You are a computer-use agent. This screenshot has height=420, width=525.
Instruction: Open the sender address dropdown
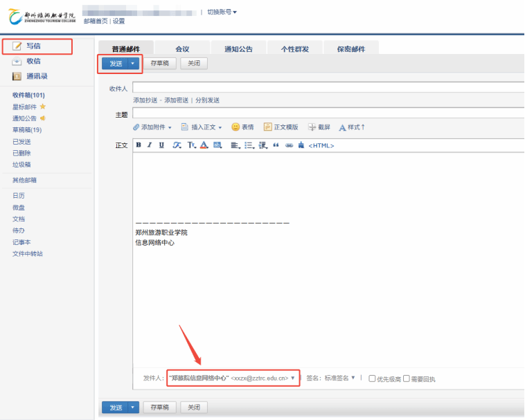[293, 378]
